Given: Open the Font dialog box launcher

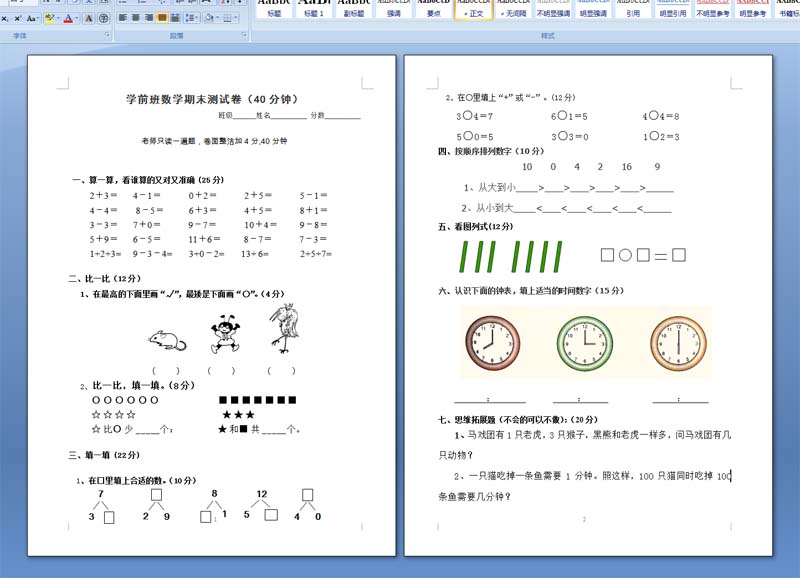Looking at the screenshot, I should click(107, 35).
